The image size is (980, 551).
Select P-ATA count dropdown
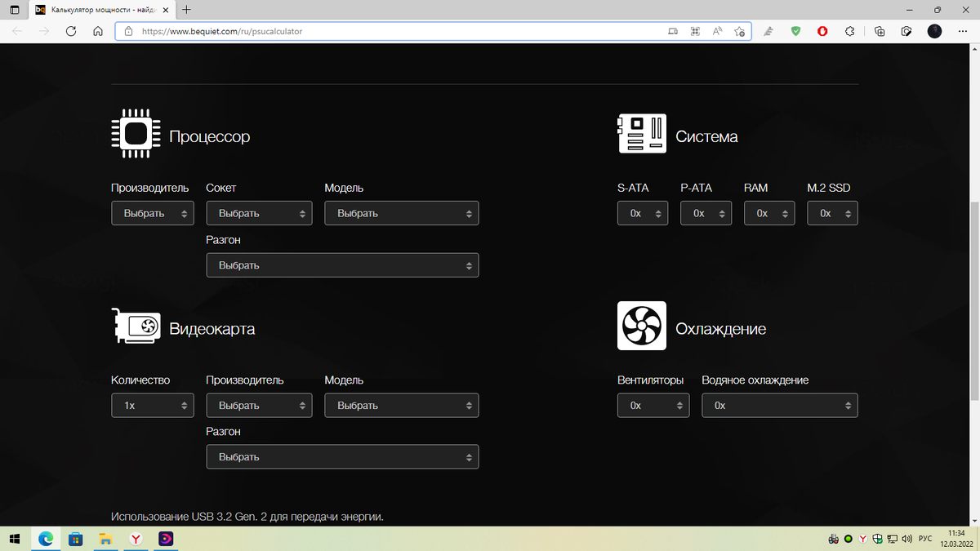point(706,213)
